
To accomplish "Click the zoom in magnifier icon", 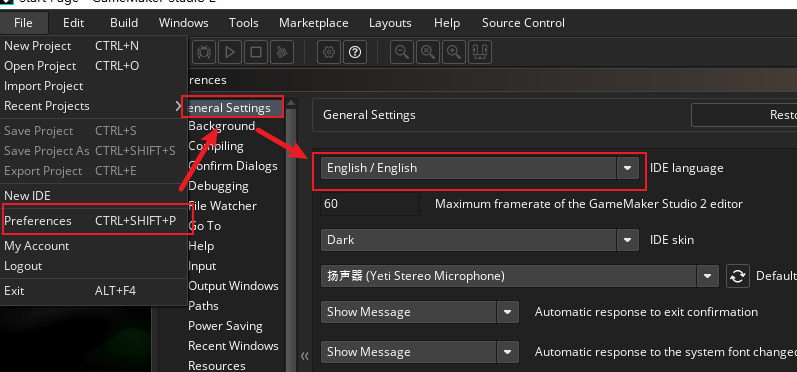I will click(454, 52).
